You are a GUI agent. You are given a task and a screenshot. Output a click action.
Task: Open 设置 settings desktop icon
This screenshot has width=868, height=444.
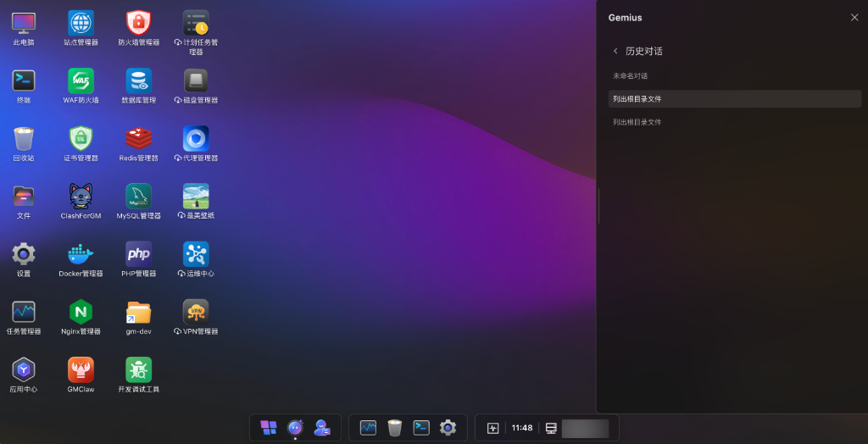[x=24, y=254]
